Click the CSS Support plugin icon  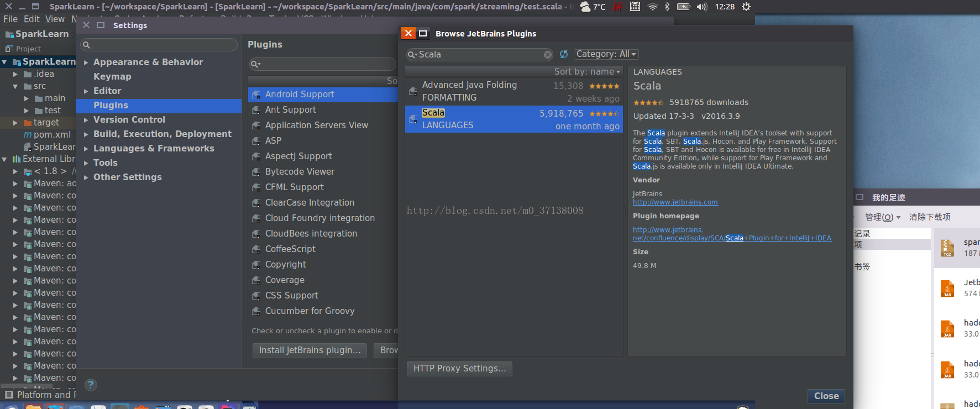click(256, 296)
